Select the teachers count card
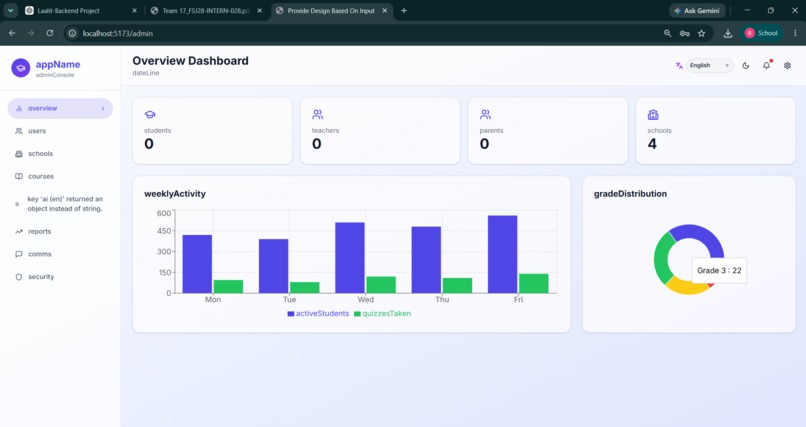 (380, 131)
